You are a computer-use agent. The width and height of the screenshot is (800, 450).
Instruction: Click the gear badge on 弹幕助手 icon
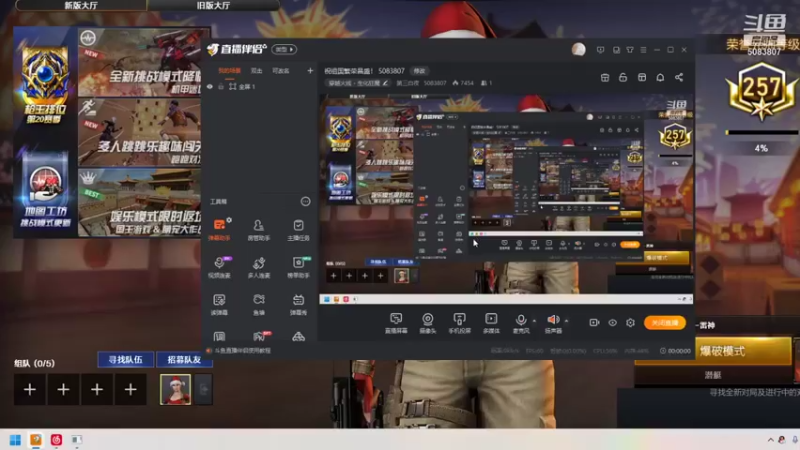click(x=229, y=220)
